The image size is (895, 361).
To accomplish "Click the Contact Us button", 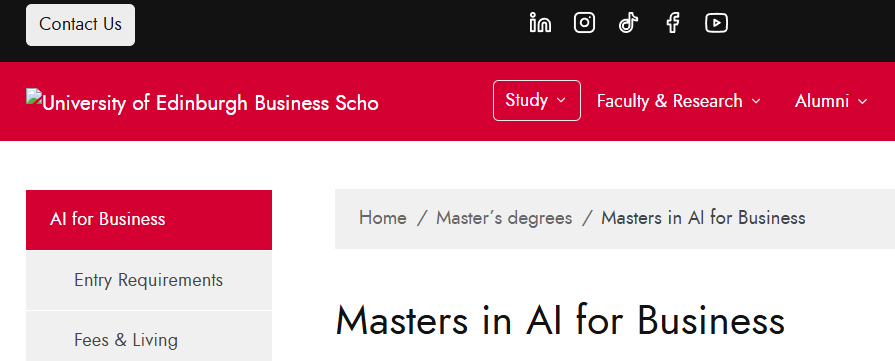I will (80, 25).
